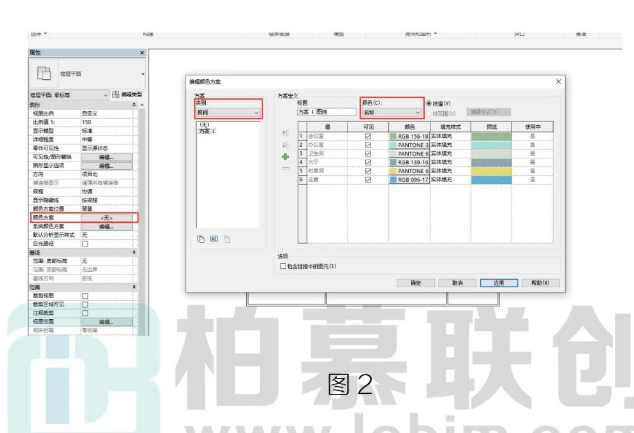Open color swatch RGB 156 in row 1

[x=409, y=136]
